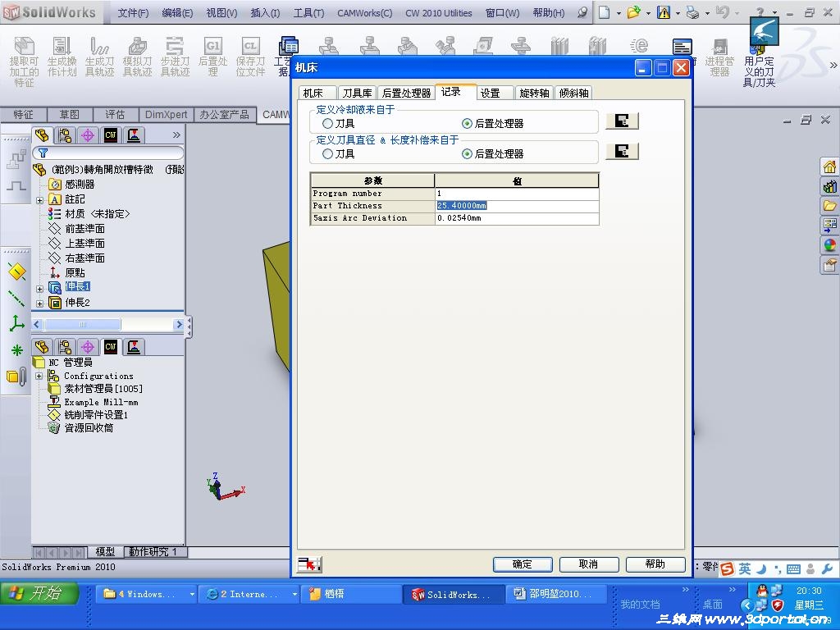Click the Part Thickness value field
The height and width of the screenshot is (630, 840).
517,206
